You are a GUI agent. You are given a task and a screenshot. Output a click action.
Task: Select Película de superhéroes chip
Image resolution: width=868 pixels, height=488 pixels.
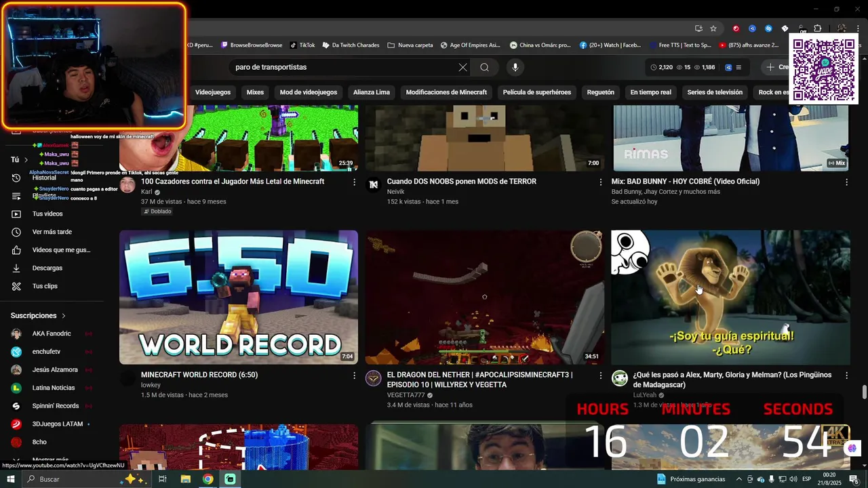pos(537,92)
